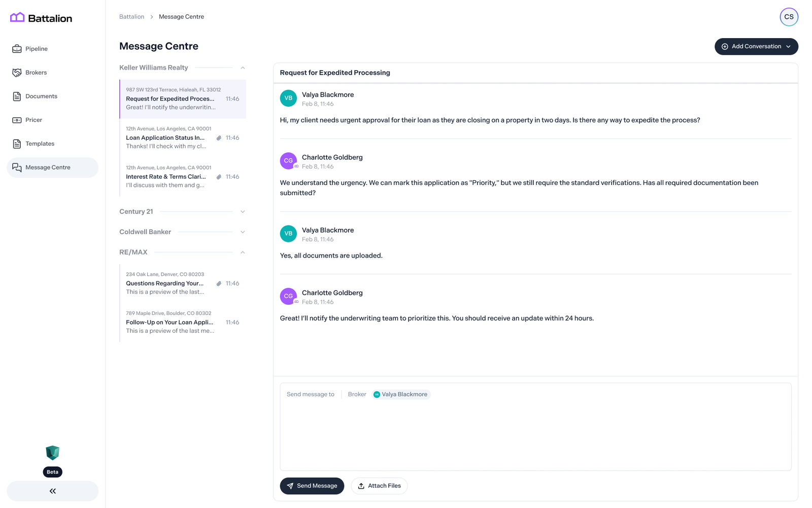Click the Attach Files button

pyautogui.click(x=379, y=486)
